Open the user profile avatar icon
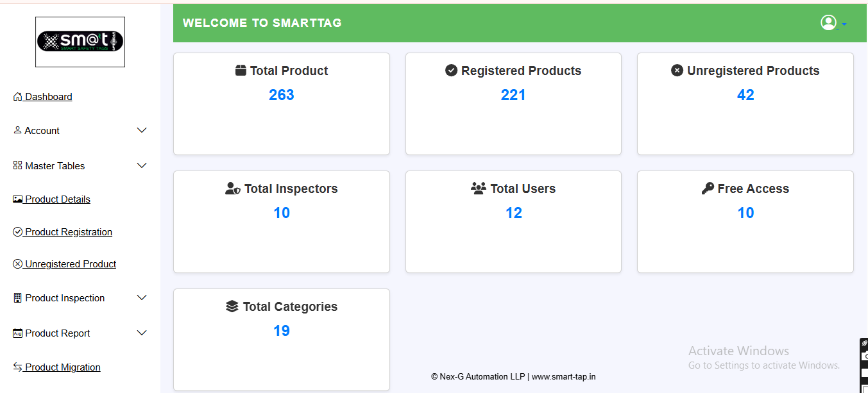This screenshot has width=868, height=393. pos(828,22)
